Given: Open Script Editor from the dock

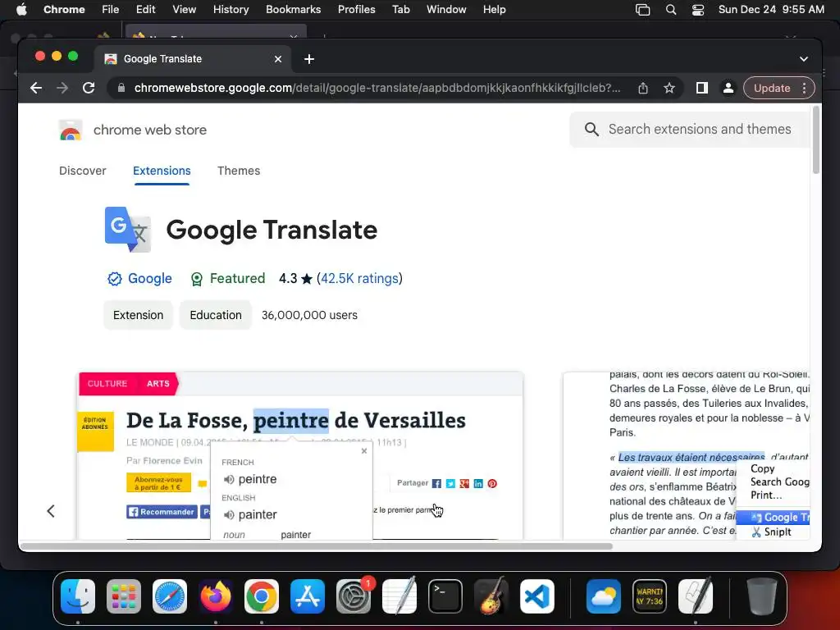Looking at the screenshot, I should tap(696, 596).
